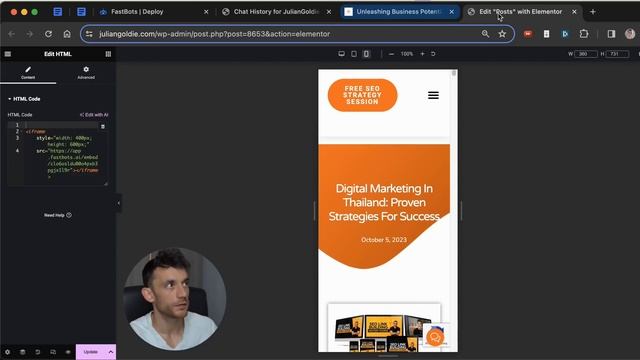Click the 100% zoom value
640x360 pixels.
click(x=407, y=54)
